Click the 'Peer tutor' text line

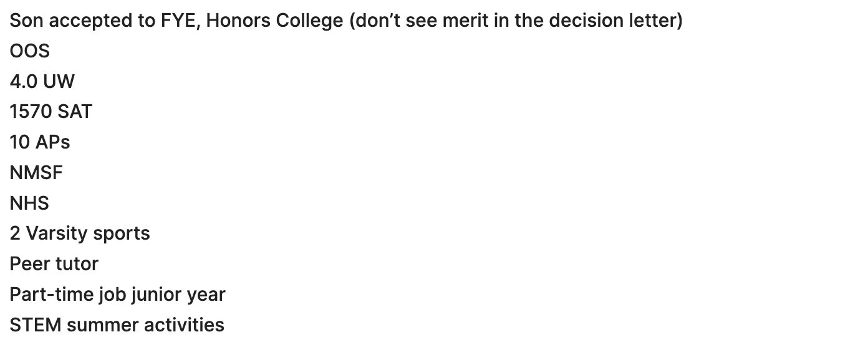54,264
